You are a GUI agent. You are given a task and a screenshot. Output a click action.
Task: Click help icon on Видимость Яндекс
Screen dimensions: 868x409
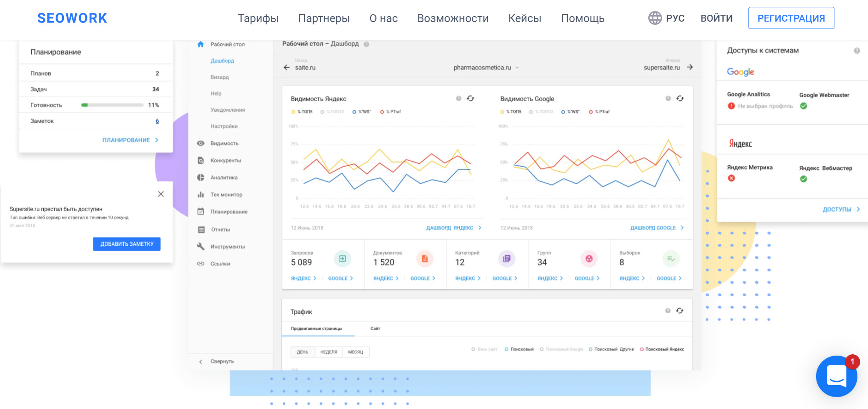[458, 98]
